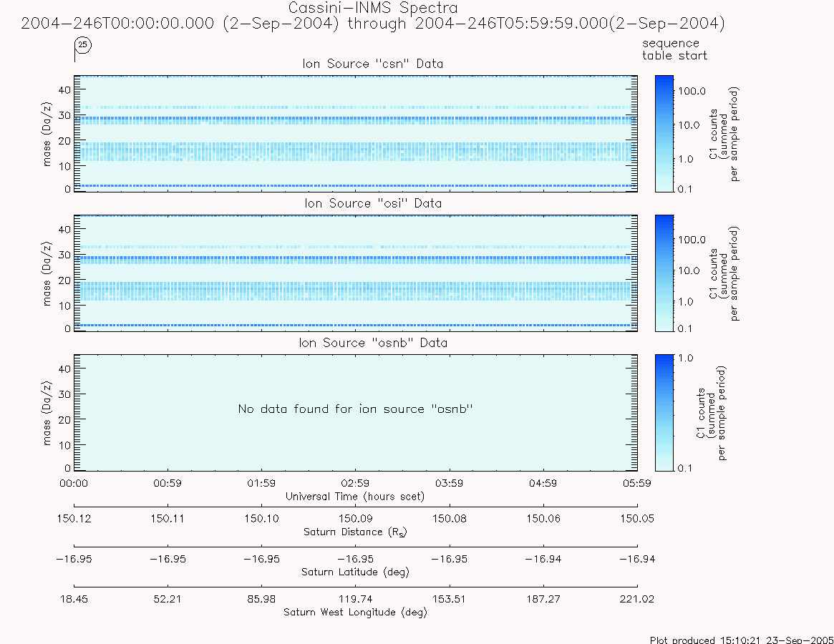
Task: Click the Cassini-INMS Spectra title
Action: point(373,8)
